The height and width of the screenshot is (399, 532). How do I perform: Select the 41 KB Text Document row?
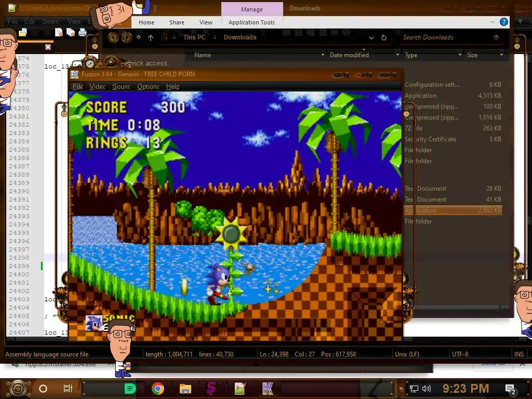point(453,199)
